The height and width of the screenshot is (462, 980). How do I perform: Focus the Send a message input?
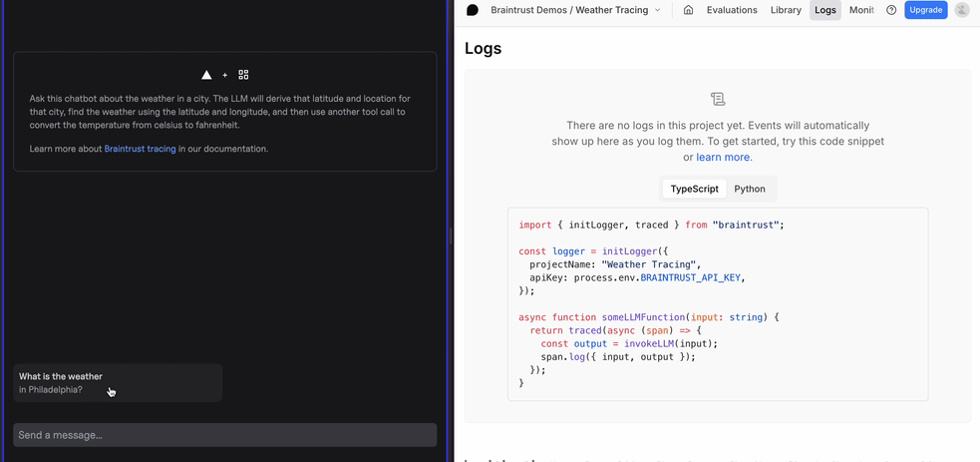click(x=225, y=435)
